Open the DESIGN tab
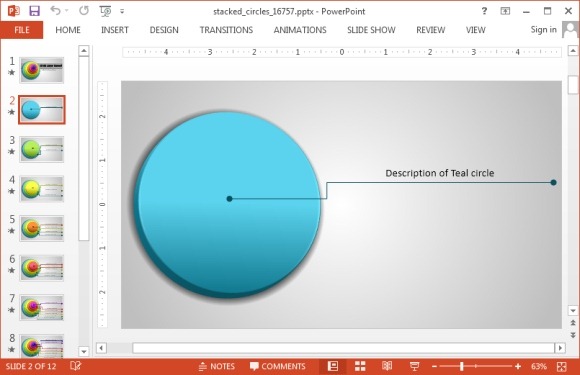Viewport: 580px width, 375px height. 164,30
